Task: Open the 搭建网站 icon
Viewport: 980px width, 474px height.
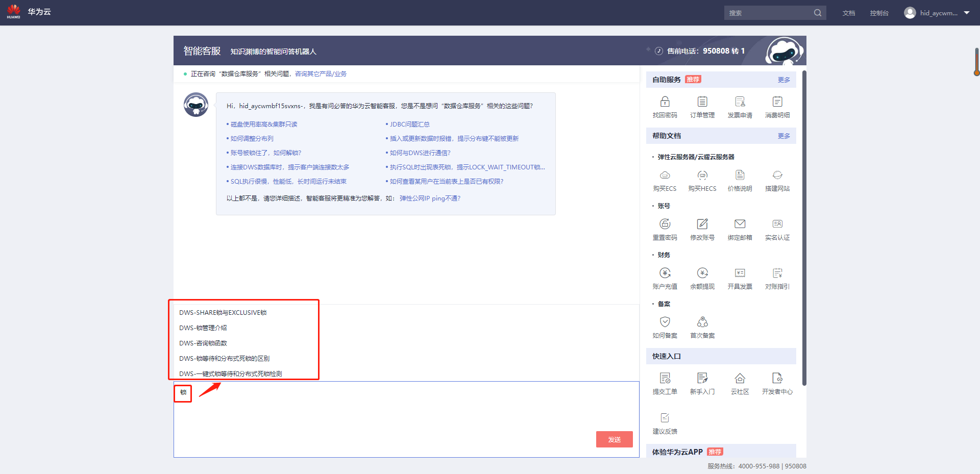Action: 777,175
